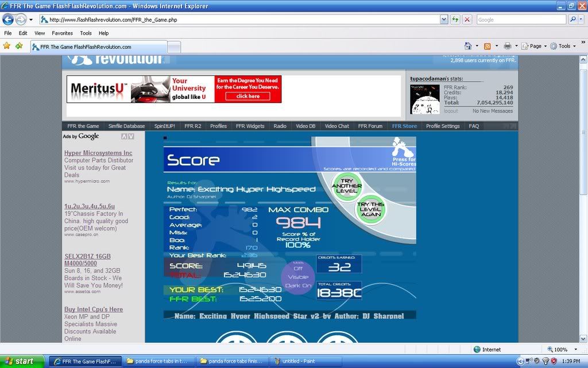The height and width of the screenshot is (368, 588).
Task: Click Try Another Level button
Action: pyautogui.click(x=347, y=186)
